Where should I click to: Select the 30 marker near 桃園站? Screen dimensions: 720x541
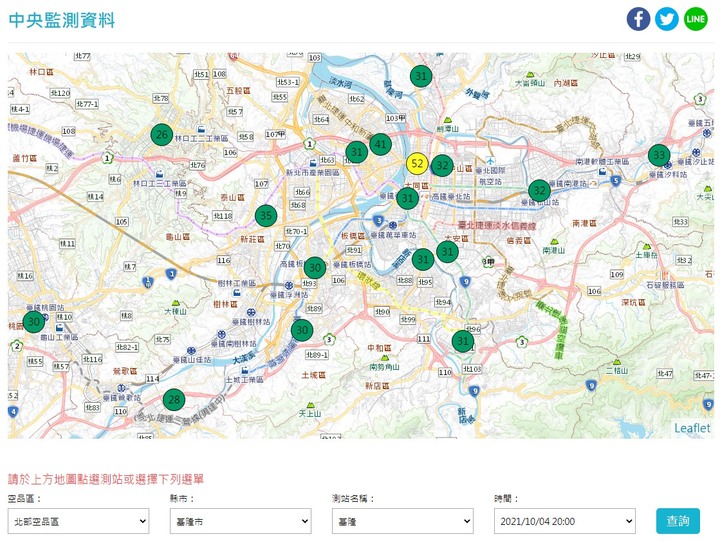(x=34, y=321)
